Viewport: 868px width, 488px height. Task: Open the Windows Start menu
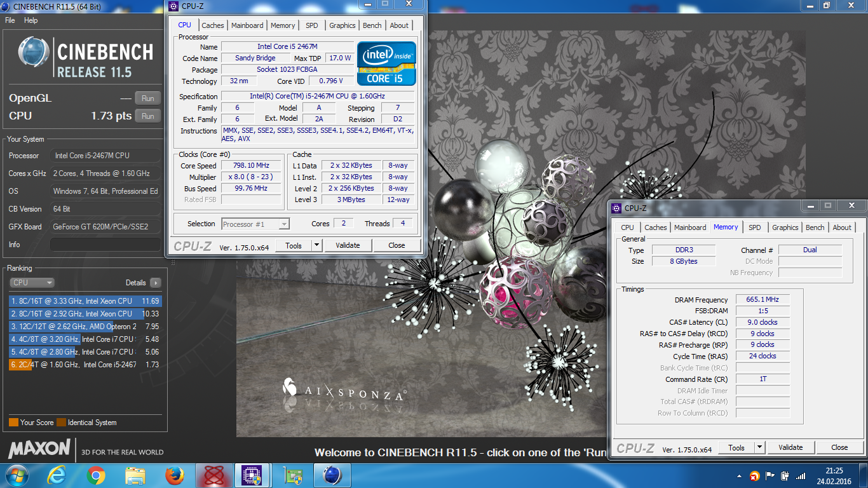[17, 475]
